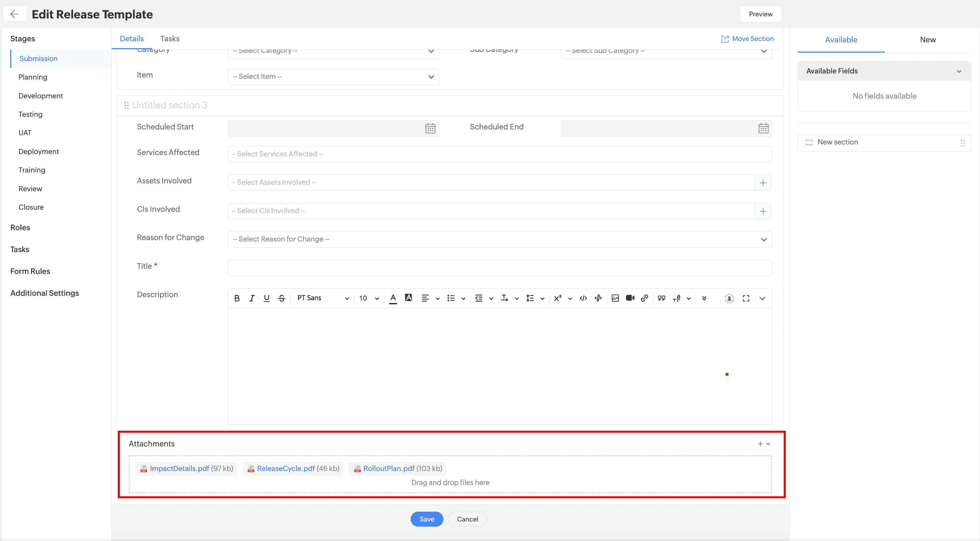Select the Development stage

pyautogui.click(x=41, y=95)
